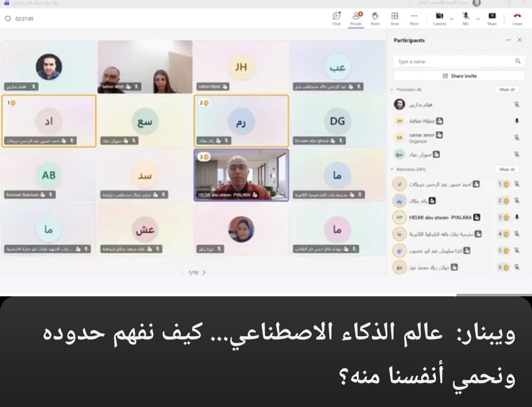Open the More actions menu

click(x=414, y=18)
